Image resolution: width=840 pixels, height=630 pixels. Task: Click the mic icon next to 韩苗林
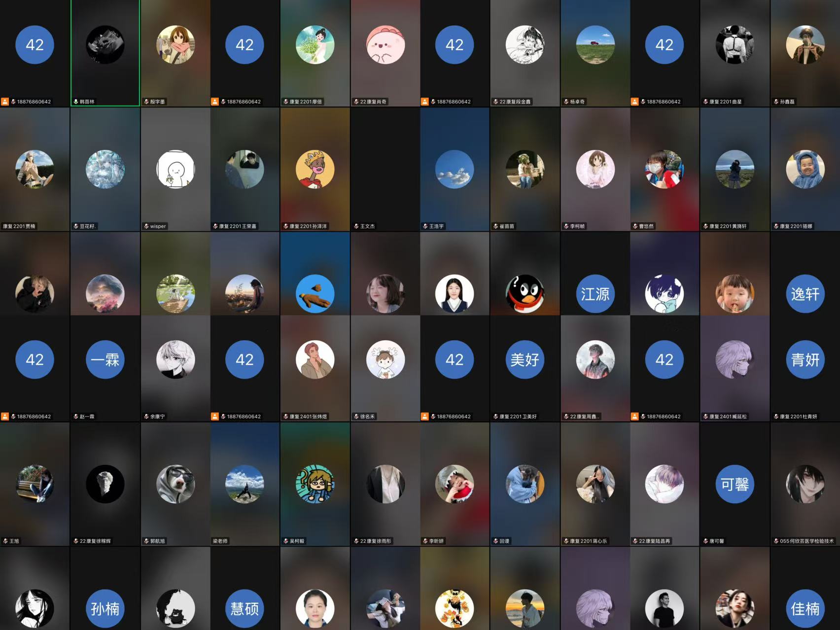[x=76, y=102]
